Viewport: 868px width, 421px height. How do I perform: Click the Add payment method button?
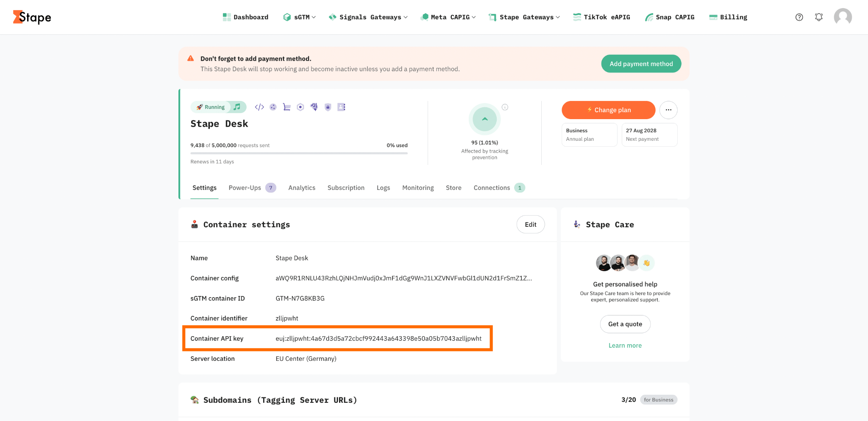(641, 64)
